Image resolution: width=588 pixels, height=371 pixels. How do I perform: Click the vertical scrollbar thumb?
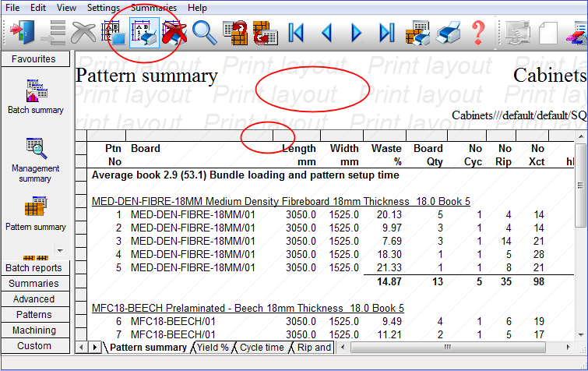click(581, 185)
